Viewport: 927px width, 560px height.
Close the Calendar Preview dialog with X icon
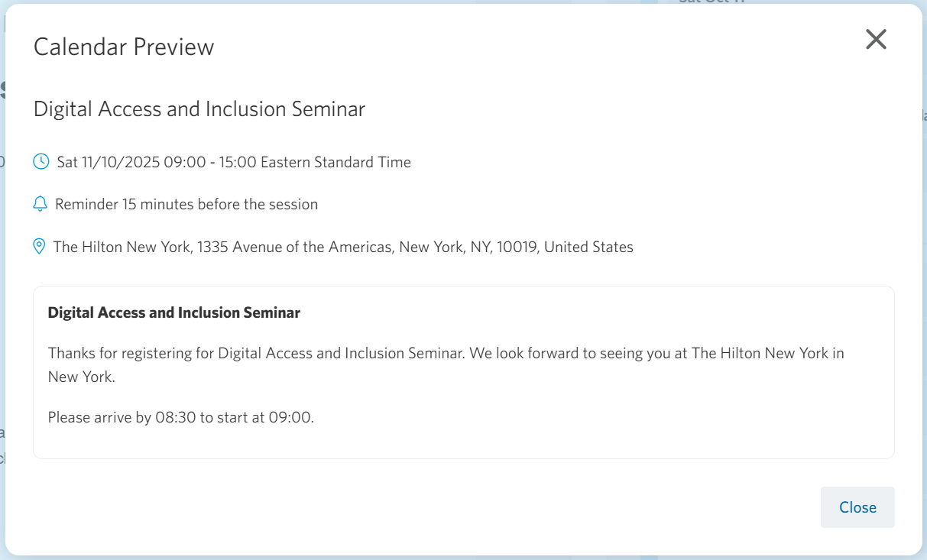(876, 40)
